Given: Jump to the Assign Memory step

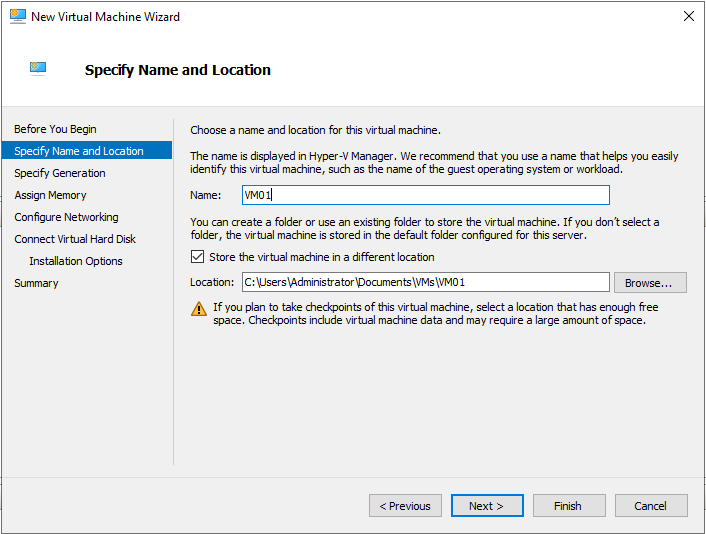Looking at the screenshot, I should coord(50,195).
